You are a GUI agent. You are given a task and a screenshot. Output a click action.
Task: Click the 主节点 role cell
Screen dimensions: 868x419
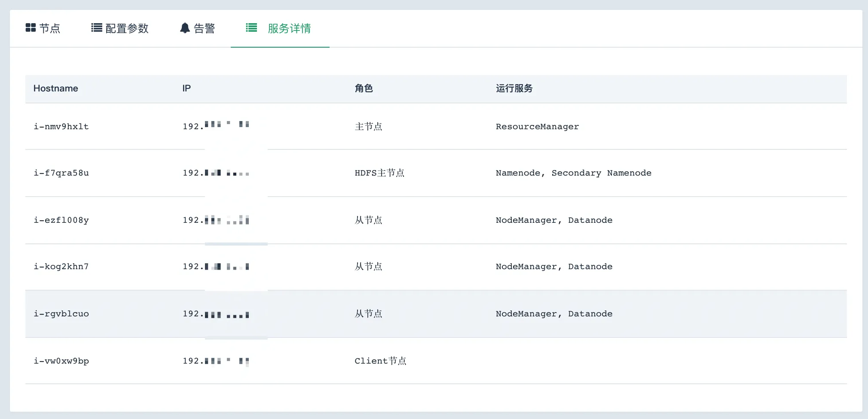(x=368, y=127)
